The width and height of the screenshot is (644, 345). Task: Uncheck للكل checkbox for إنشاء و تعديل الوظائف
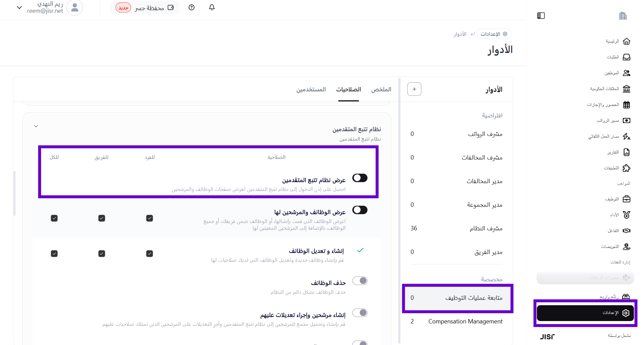(x=54, y=253)
